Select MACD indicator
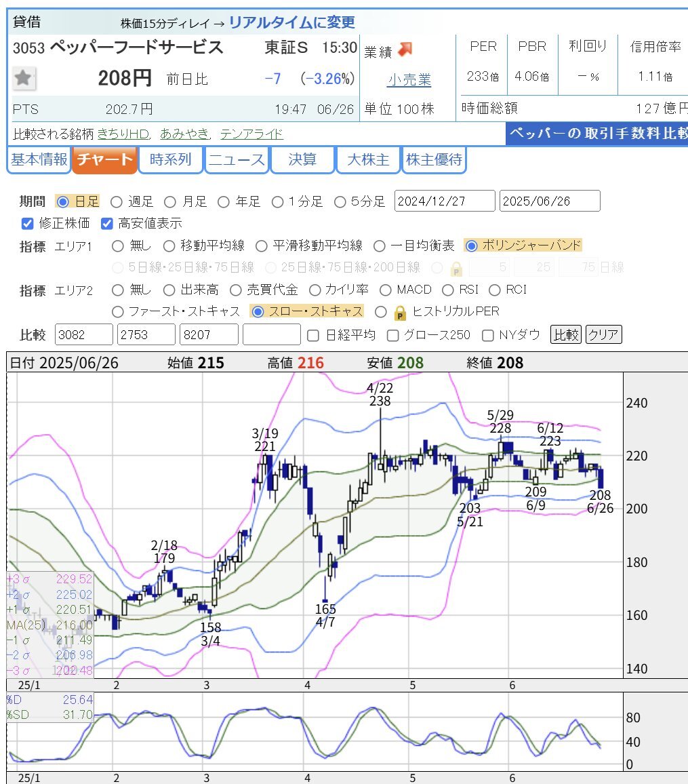 point(385,290)
